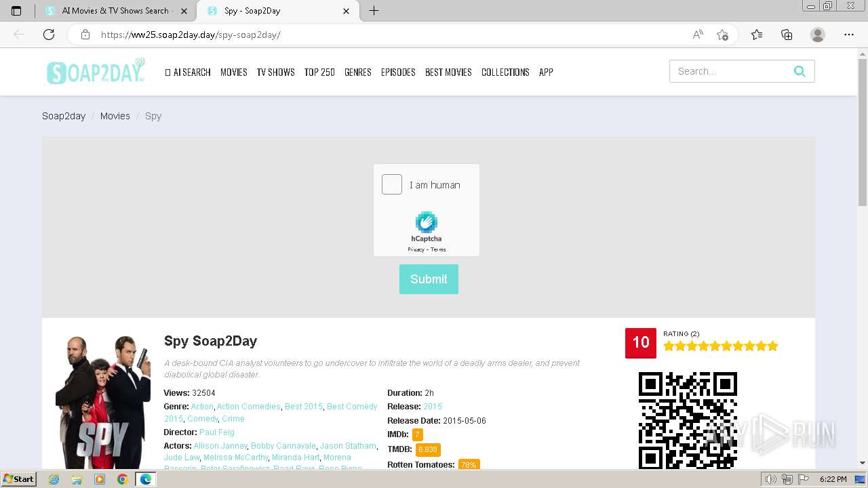Screen dimensions: 868x488
Task: Open actor Jason Statham link
Action: [x=348, y=446]
